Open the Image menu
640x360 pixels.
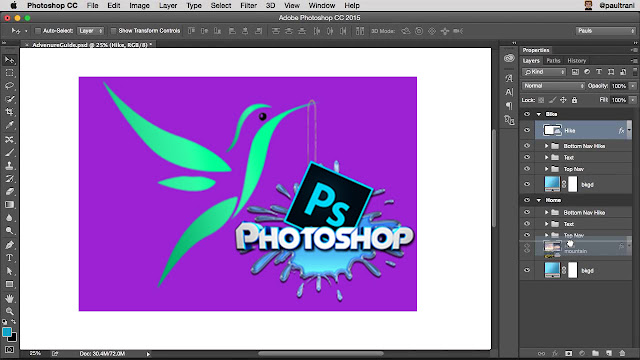tap(139, 6)
